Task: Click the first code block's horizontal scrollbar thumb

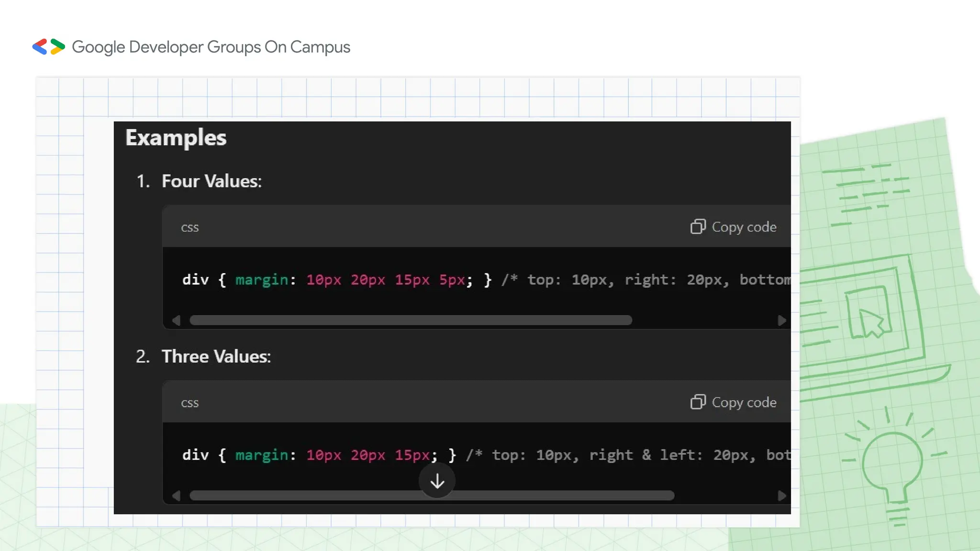Action: click(411, 320)
